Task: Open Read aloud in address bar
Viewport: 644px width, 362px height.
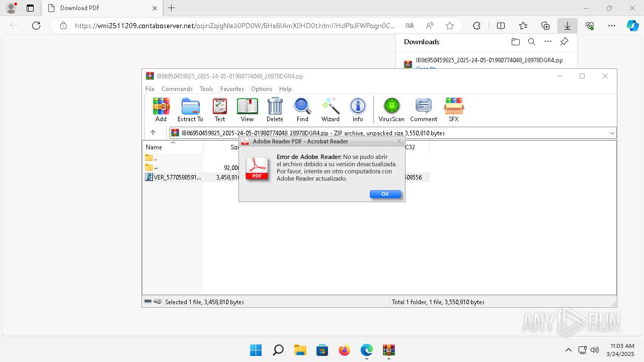Action: coord(430,26)
